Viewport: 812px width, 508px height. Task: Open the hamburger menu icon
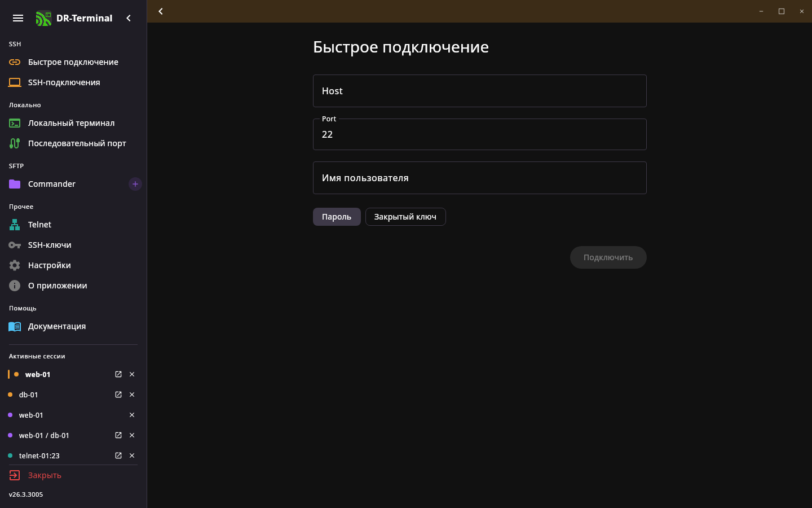(18, 18)
